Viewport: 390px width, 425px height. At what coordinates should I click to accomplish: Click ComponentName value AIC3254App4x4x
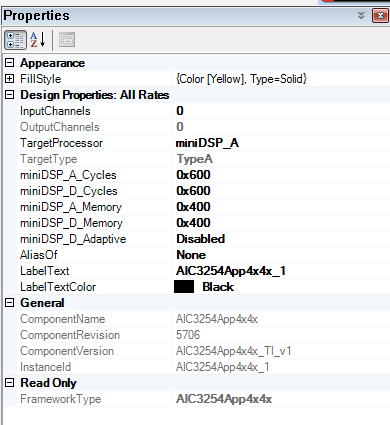point(217,319)
